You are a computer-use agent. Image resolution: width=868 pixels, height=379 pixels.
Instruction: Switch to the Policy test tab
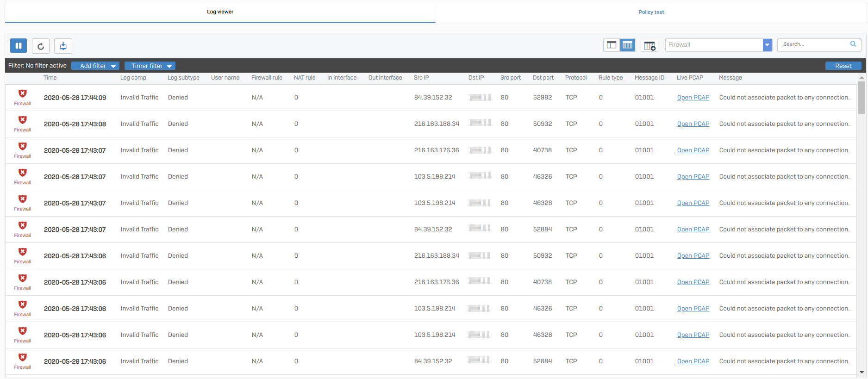point(651,12)
